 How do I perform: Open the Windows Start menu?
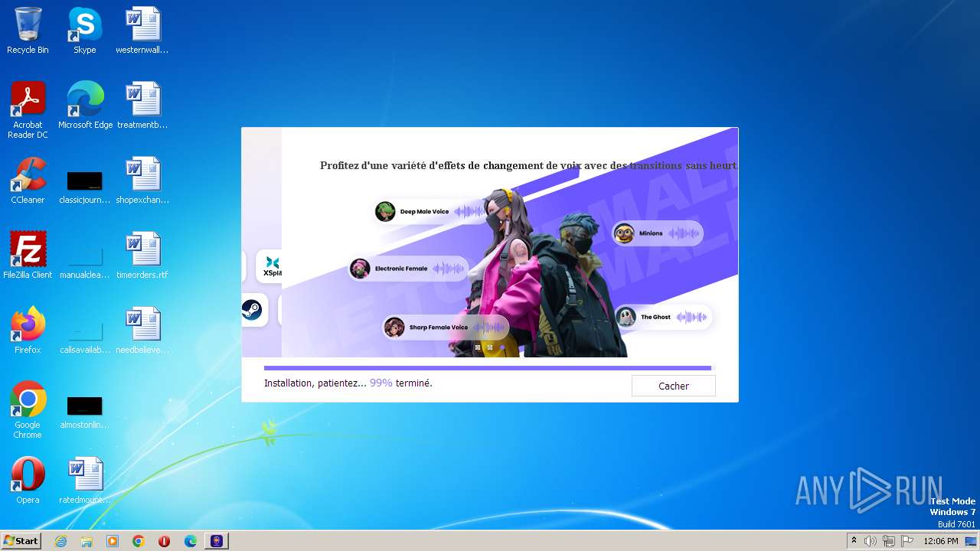pyautogui.click(x=21, y=540)
